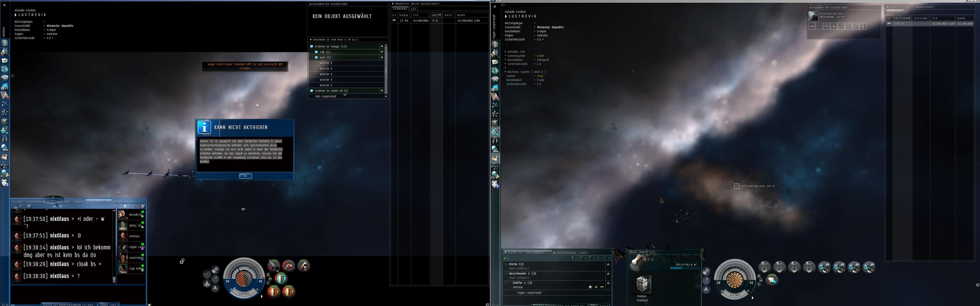Switch to the AKKRO POP - PUBLIK tab
Viewport: 980px width, 306px height.
[x=69, y=202]
